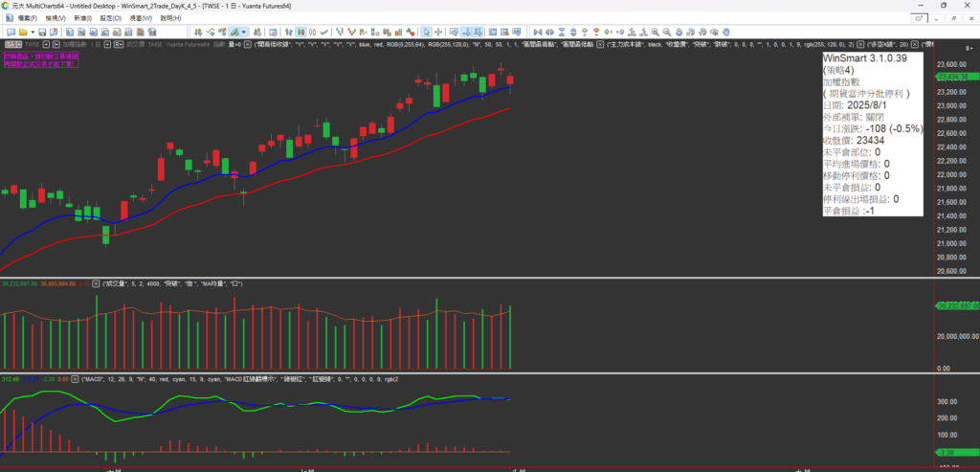Select the pointer (arrow) cursor tool
Screen dimensions: 980x472
pyautogui.click(x=426, y=32)
